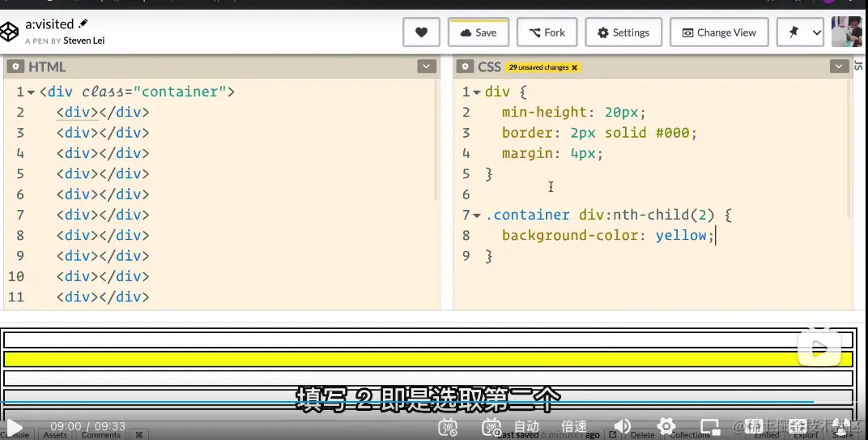
Task: Collapse .container nth-child rule fold arrow
Action: 477,215
